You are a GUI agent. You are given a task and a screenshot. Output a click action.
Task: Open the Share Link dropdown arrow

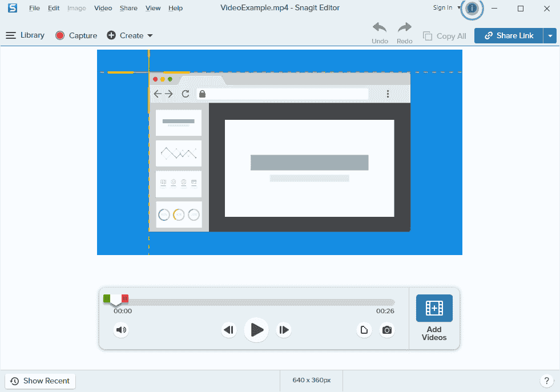(x=550, y=35)
